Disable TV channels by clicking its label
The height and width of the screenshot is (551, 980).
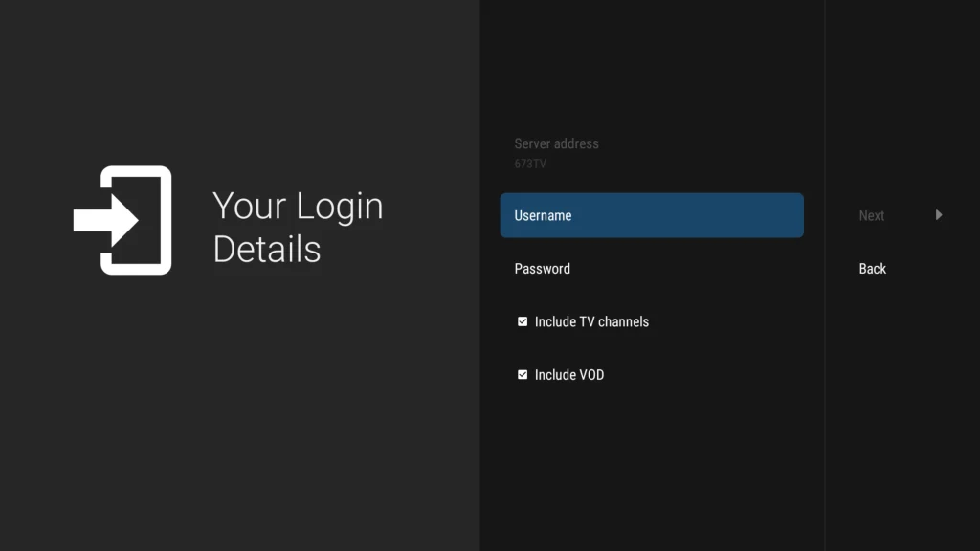(x=591, y=321)
